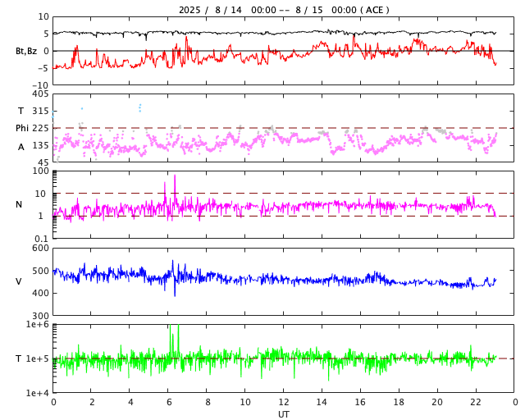Click the 16 on the UT axis
This screenshot has height=420, width=525.
(x=360, y=402)
